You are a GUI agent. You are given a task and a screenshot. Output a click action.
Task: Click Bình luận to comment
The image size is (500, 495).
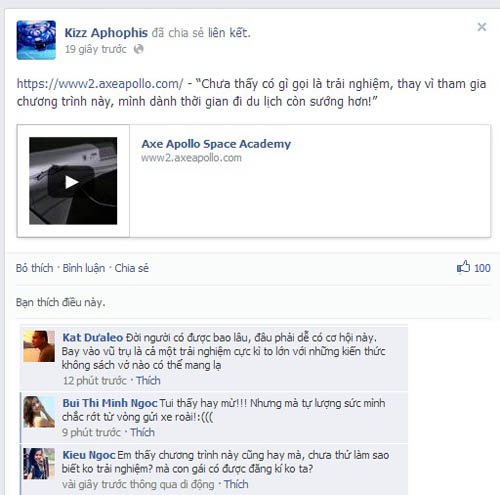[x=84, y=268]
